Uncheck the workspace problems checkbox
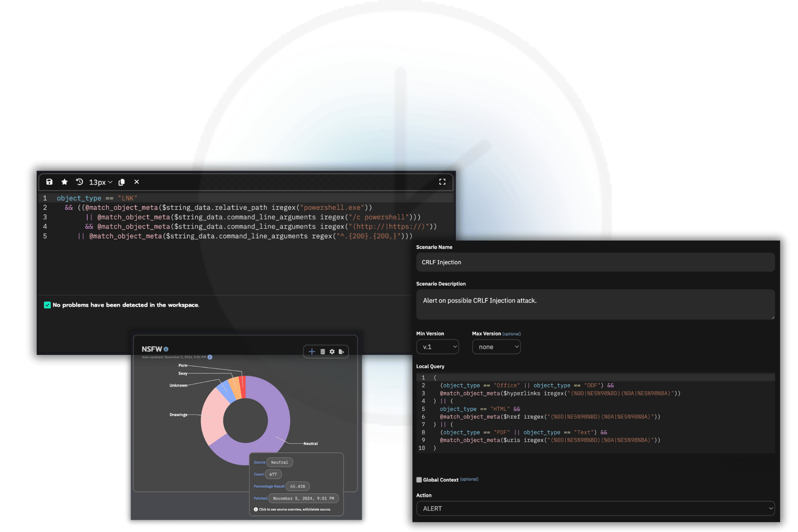This screenshot has height=532, width=798. [47, 305]
